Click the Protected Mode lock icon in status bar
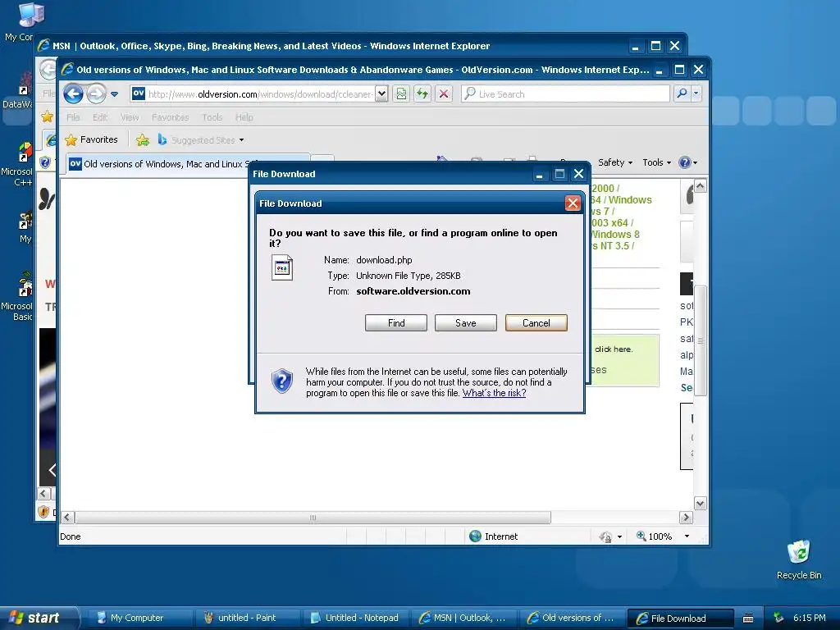Image resolution: width=840 pixels, height=630 pixels. [x=606, y=536]
